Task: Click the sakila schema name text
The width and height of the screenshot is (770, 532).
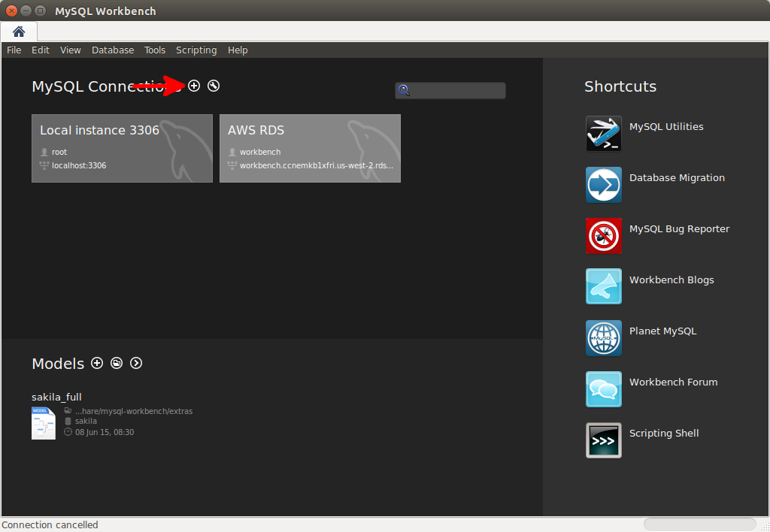Action: tap(86, 421)
